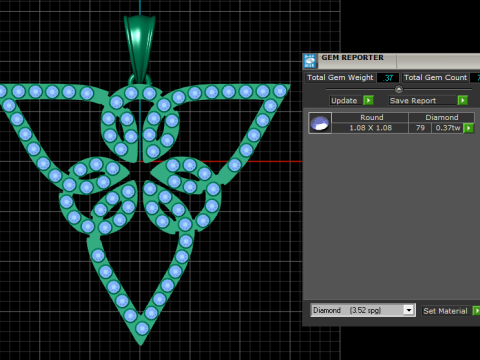Screen dimensions: 480x360
Task: Click the Total Gem Count label
Action: point(435,78)
